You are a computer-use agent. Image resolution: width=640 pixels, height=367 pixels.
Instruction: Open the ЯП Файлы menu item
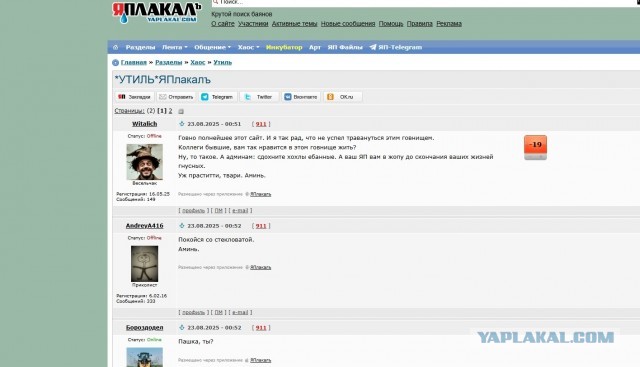click(345, 47)
